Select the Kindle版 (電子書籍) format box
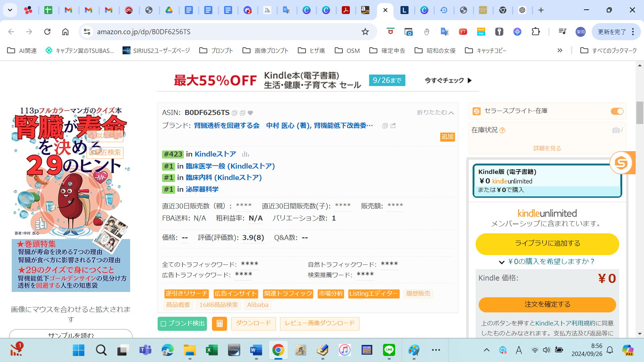The width and height of the screenshot is (644, 362). coord(547,181)
